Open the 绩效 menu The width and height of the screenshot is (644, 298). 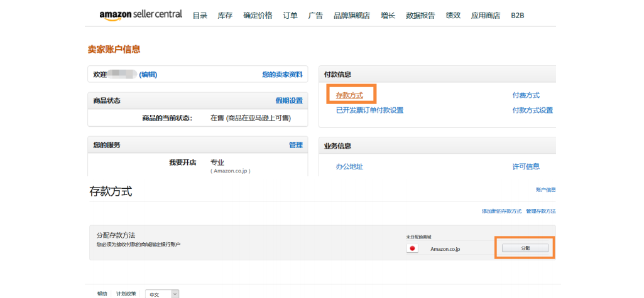click(453, 16)
